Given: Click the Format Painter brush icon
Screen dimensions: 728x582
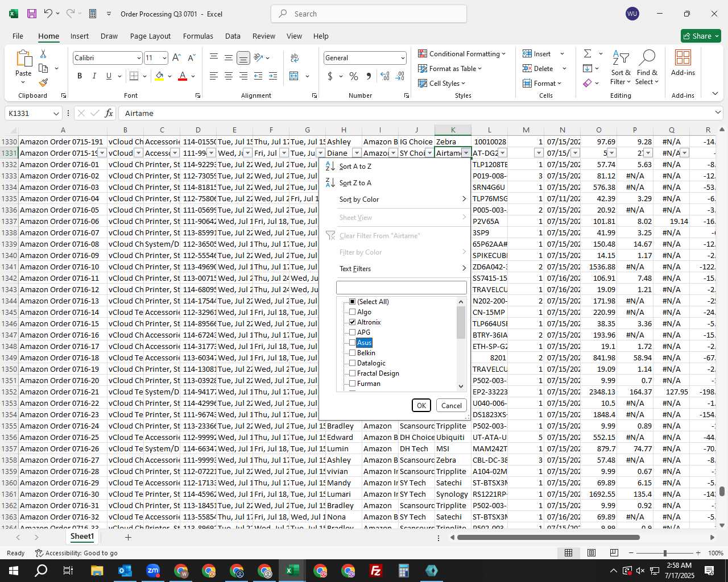Looking at the screenshot, I should [x=43, y=82].
